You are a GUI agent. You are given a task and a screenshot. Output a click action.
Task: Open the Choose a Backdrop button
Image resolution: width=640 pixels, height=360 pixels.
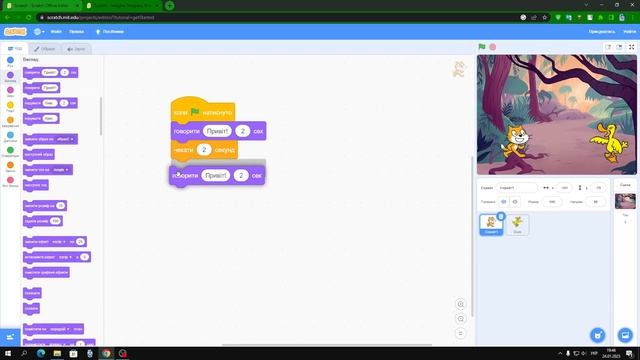[x=625, y=335]
